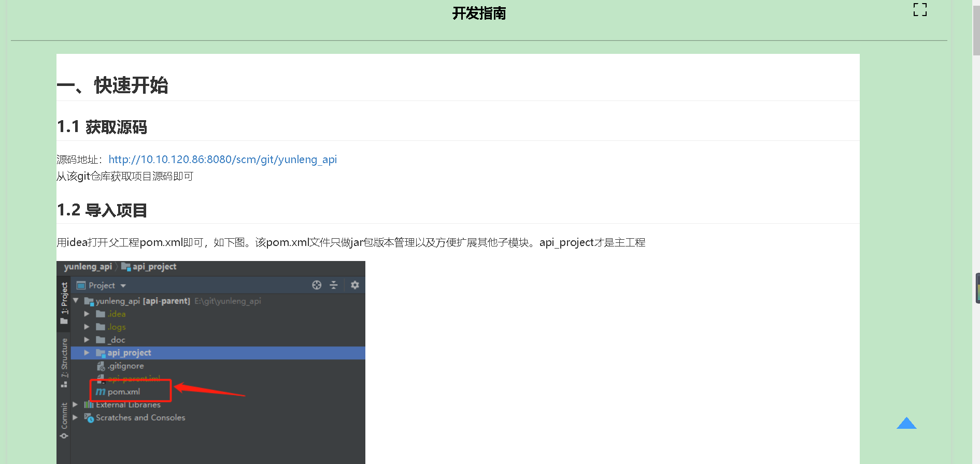The height and width of the screenshot is (464, 980).
Task: Click yunleng_api in the breadcrumb bar
Action: (x=88, y=267)
